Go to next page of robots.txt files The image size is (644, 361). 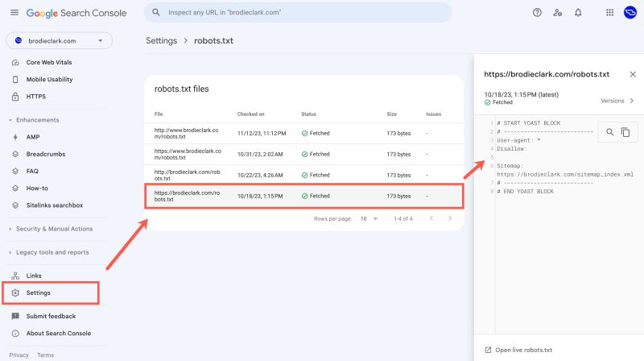[450, 218]
